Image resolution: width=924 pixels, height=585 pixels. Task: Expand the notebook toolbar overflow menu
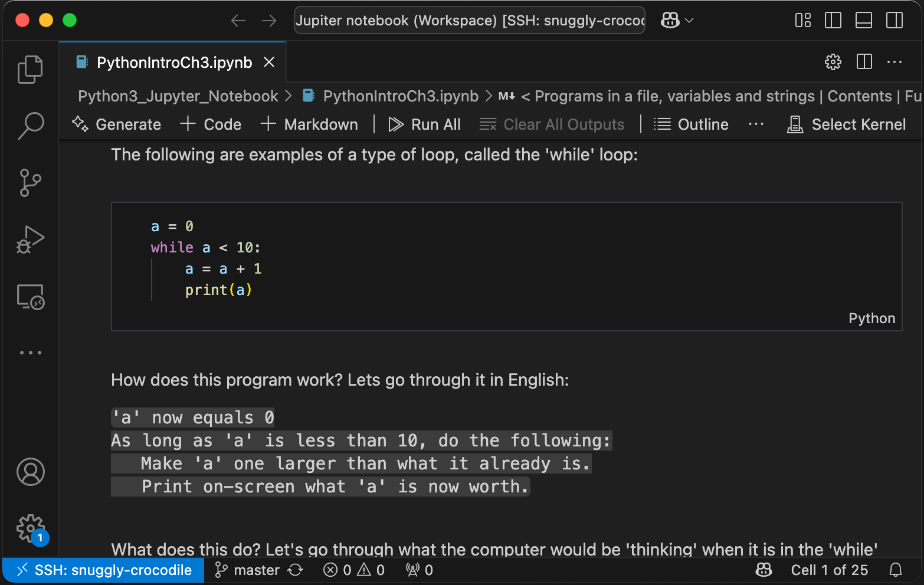(756, 124)
